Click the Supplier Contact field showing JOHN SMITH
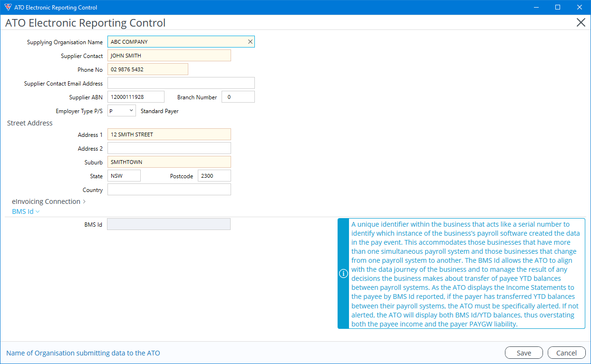 [x=169, y=56]
